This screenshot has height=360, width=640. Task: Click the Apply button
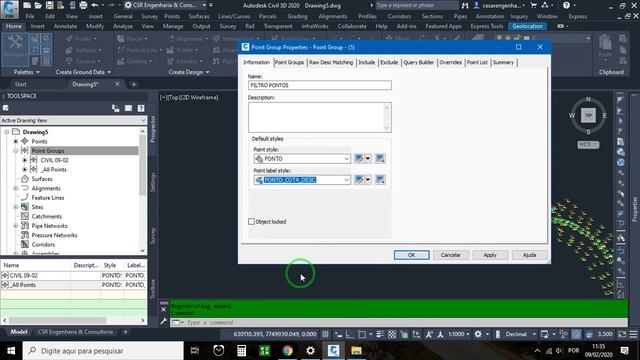click(x=490, y=255)
